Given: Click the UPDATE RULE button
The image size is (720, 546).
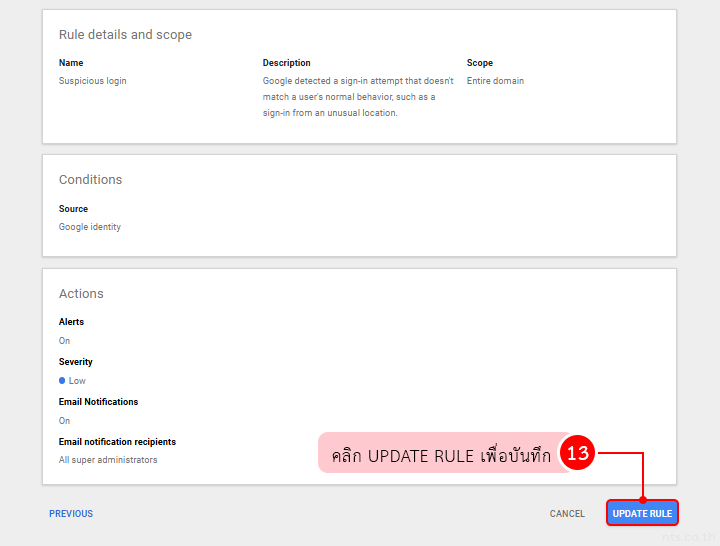Looking at the screenshot, I should [642, 513].
